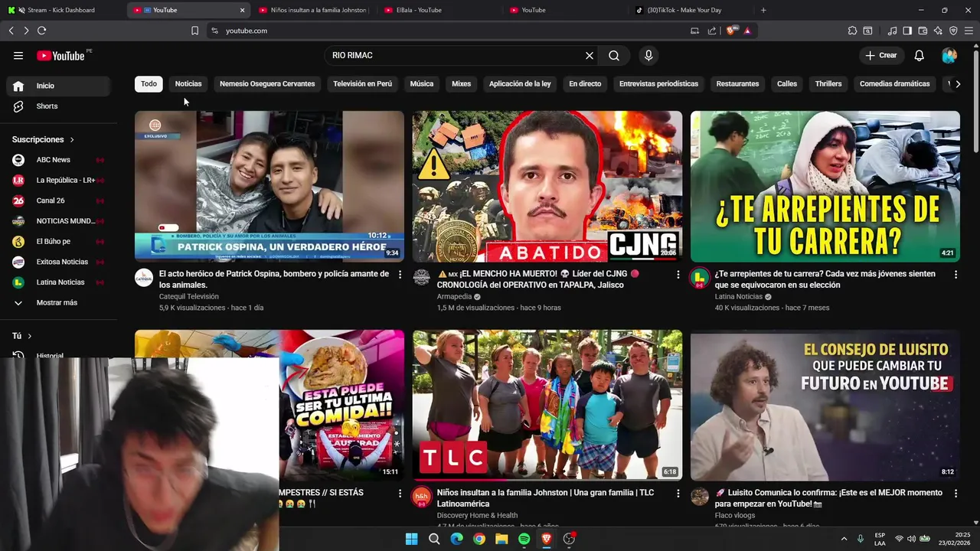The height and width of the screenshot is (551, 980).
Task: Select the Noticias filter chip
Action: point(188,84)
